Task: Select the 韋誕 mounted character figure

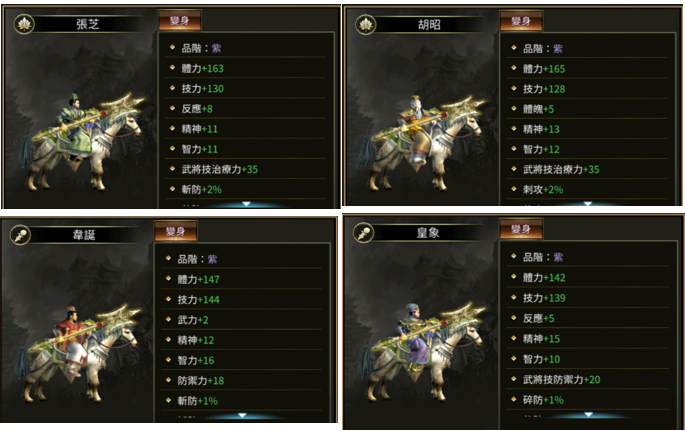Action: (x=78, y=353)
